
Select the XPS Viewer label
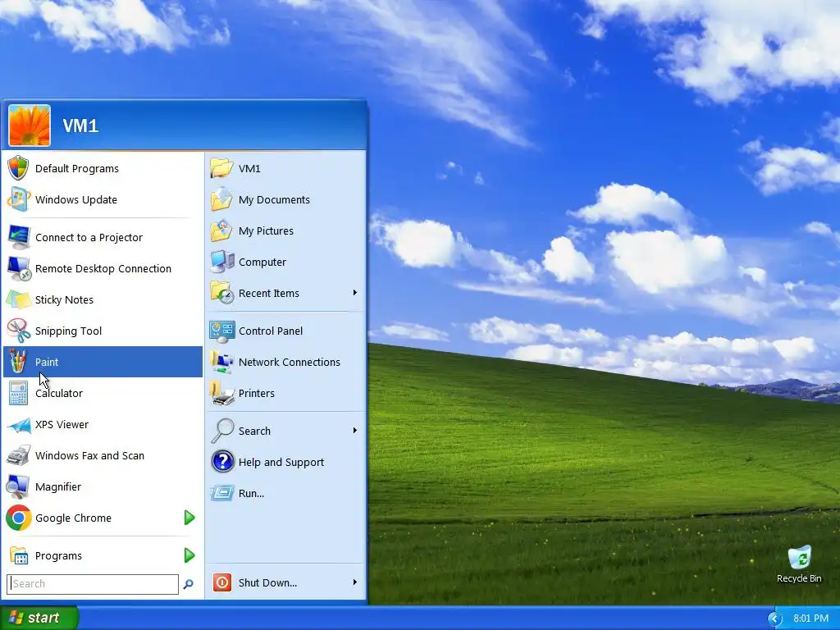point(62,424)
